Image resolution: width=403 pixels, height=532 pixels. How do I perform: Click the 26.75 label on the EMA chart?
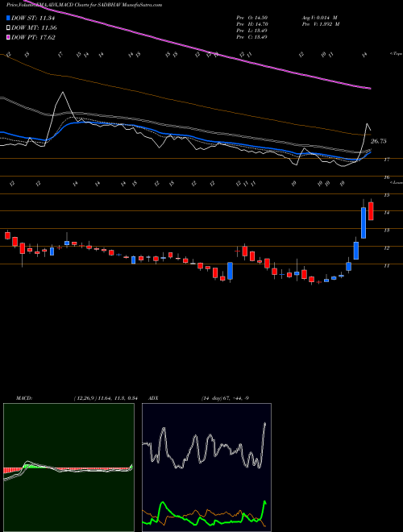click(x=378, y=142)
